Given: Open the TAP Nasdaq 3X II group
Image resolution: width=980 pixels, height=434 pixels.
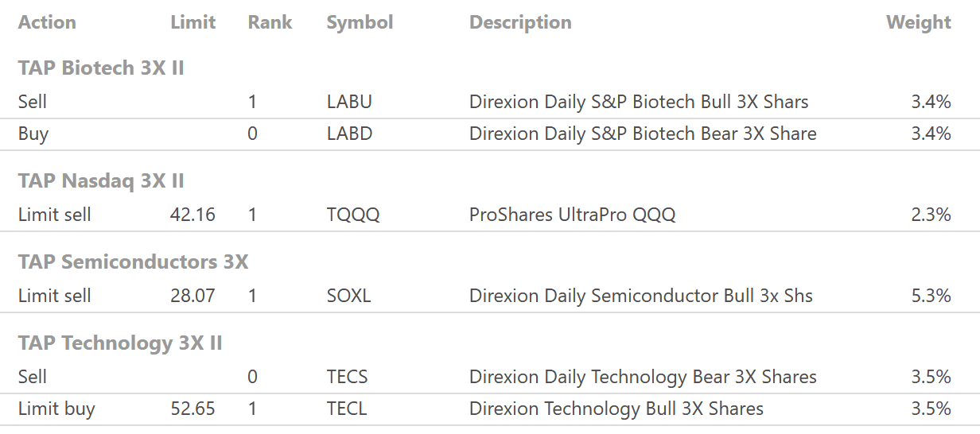Looking at the screenshot, I should [x=101, y=181].
